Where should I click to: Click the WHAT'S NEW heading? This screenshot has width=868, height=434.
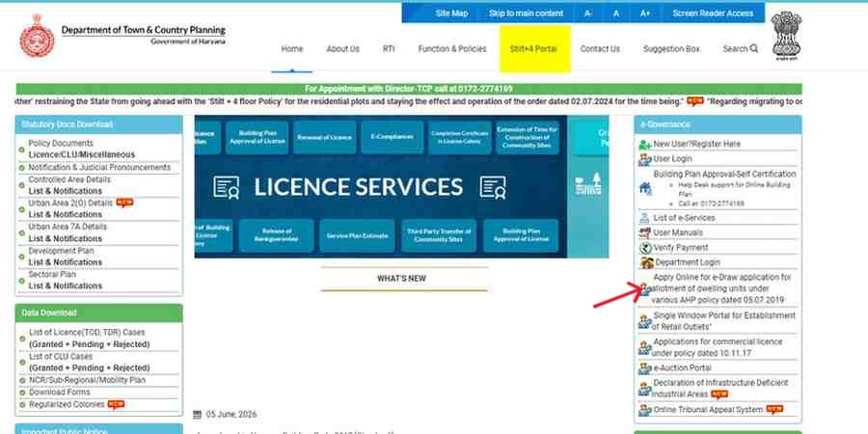[x=402, y=279]
